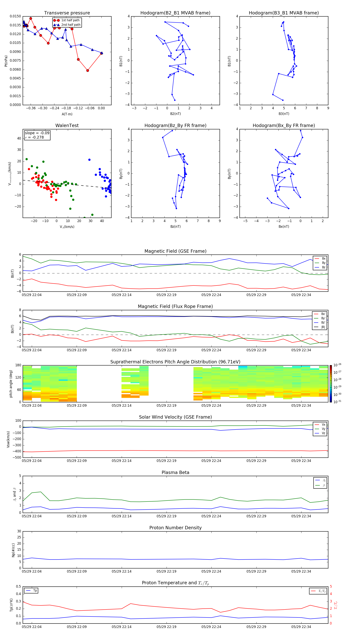Click the 10^-31 colorbar tick label
Image resolution: width=351 pixels, height=644 pixels.
pos(337,402)
